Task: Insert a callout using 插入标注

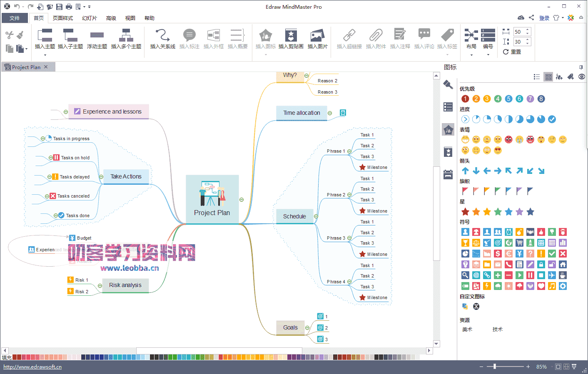Action: point(189,38)
